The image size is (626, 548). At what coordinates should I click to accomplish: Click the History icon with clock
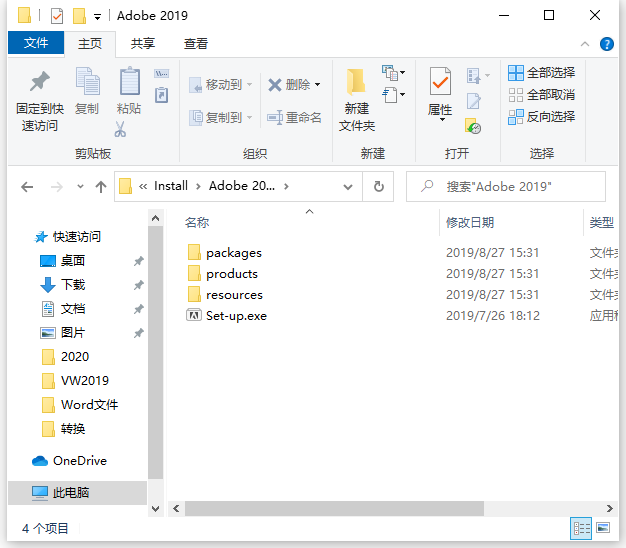(473, 126)
